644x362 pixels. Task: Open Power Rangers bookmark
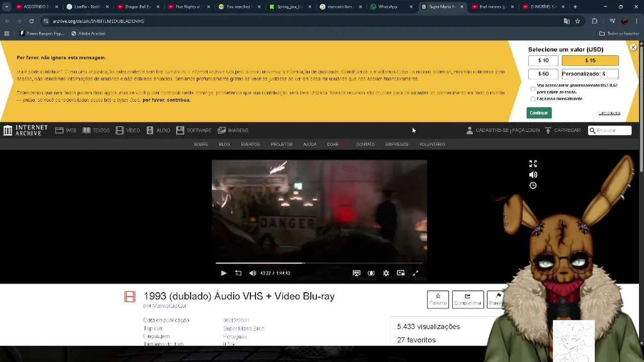(42, 34)
